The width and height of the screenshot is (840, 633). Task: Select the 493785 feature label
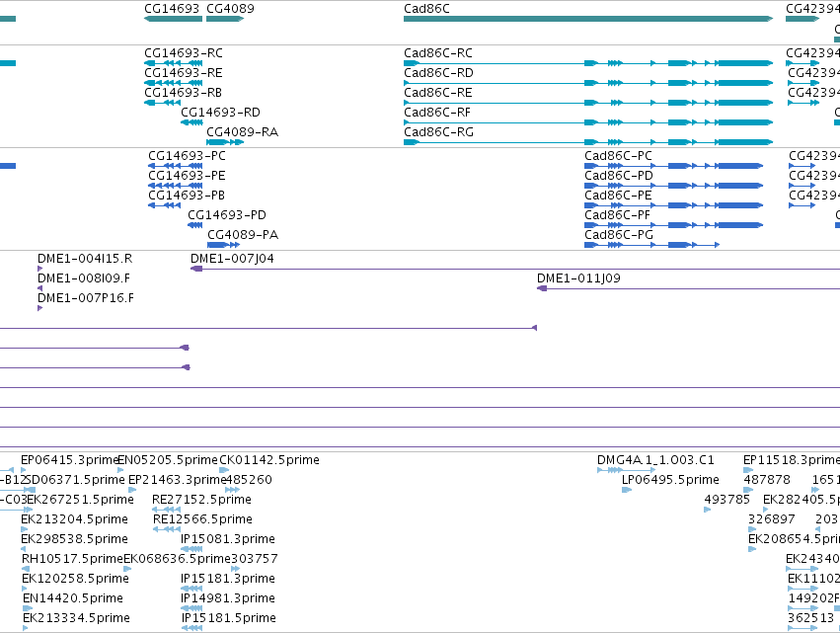pyautogui.click(x=726, y=500)
